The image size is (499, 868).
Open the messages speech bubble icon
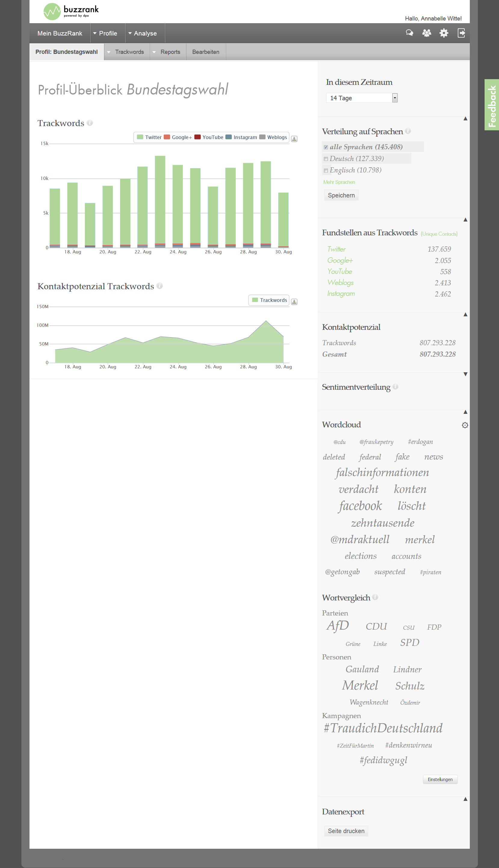[x=409, y=33]
